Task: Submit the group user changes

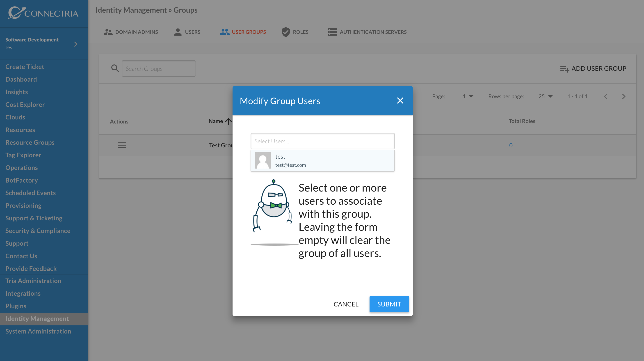Action: coord(389,304)
